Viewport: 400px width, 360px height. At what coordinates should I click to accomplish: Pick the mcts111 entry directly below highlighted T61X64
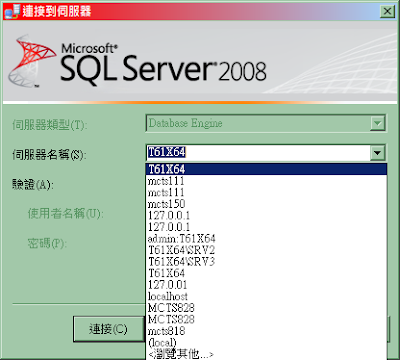(x=266, y=181)
